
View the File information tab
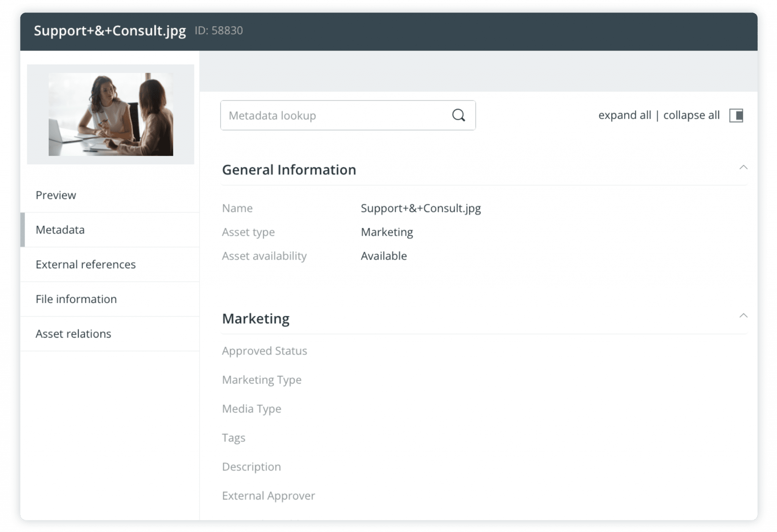point(76,299)
